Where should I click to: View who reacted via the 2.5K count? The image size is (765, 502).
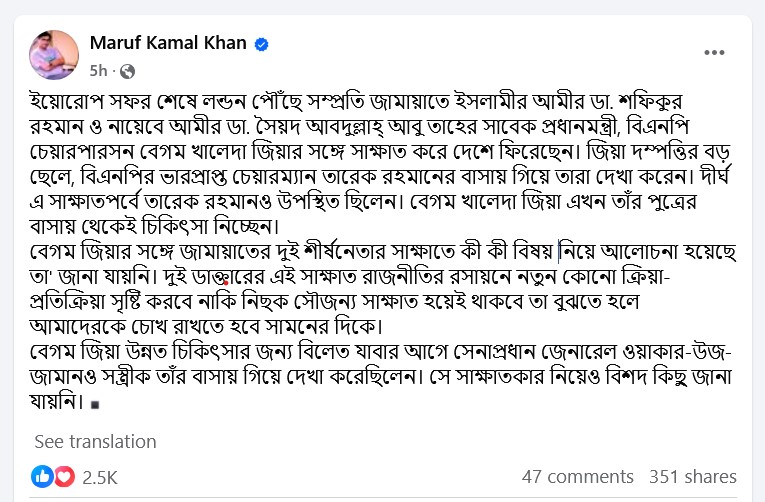pos(99,477)
